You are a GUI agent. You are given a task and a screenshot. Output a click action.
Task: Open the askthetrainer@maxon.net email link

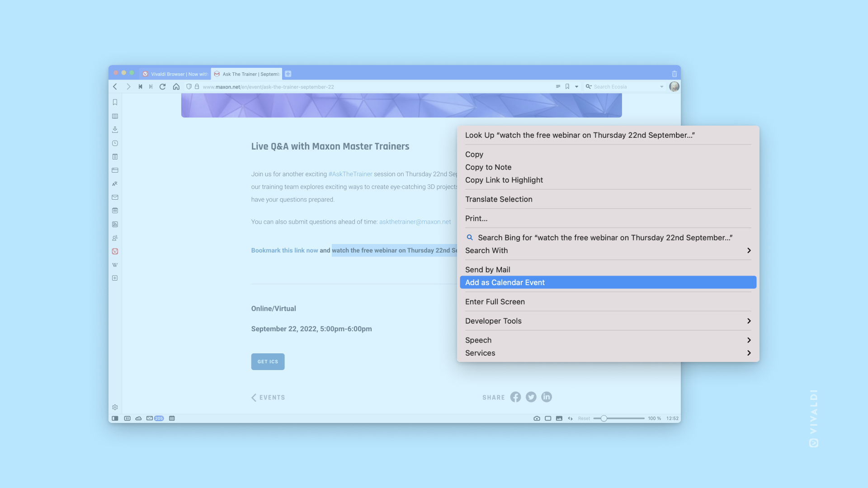(x=415, y=221)
